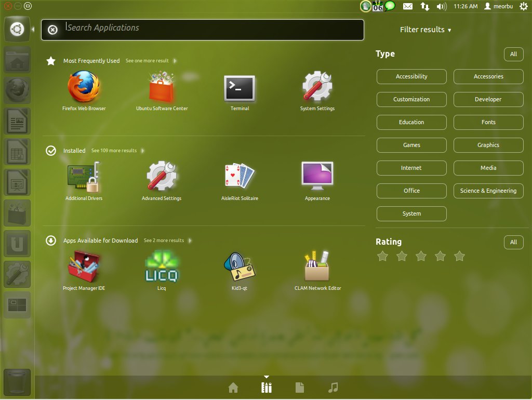Image resolution: width=532 pixels, height=400 pixels.
Task: Open the network connection indicator
Action: [425, 6]
